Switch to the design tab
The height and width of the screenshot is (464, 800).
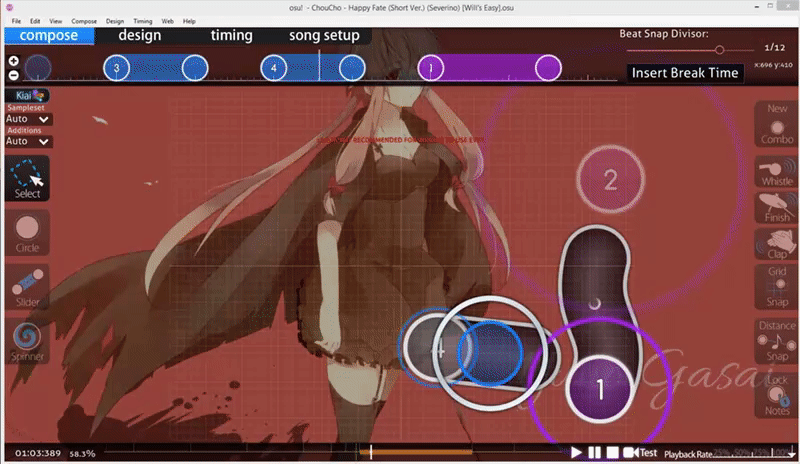pyautogui.click(x=140, y=35)
